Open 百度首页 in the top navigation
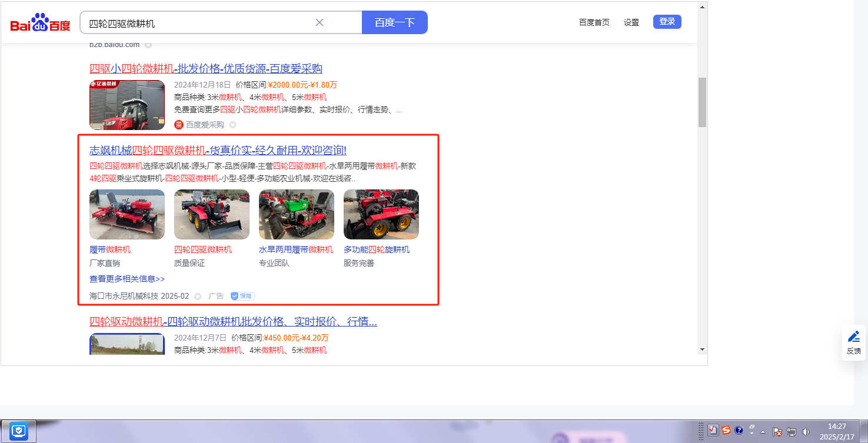This screenshot has height=443, width=868. pyautogui.click(x=594, y=22)
